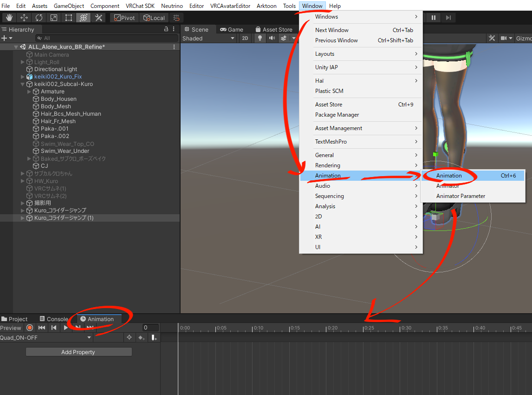Image resolution: width=532 pixels, height=395 pixels.
Task: Click the Hierarchy search field
Action: point(107,38)
